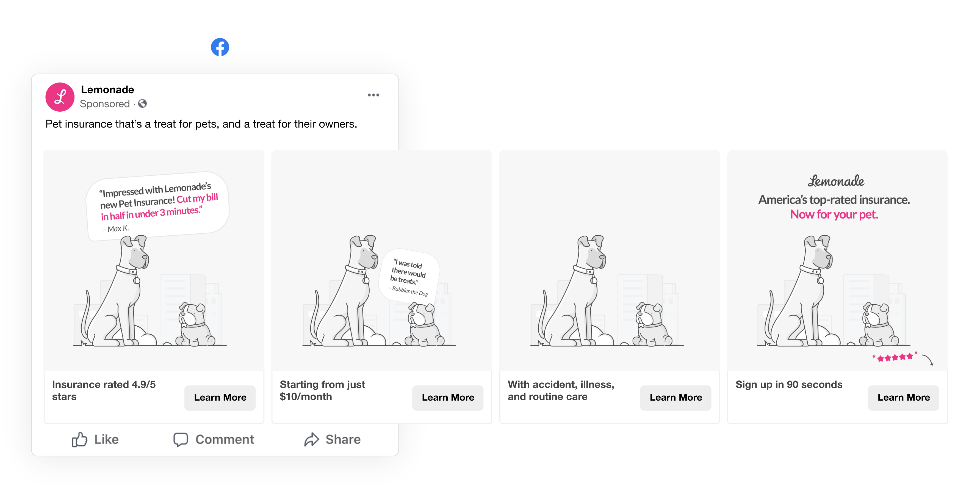Click Learn More for Starting from just $10/month
The height and width of the screenshot is (485, 980).
pyautogui.click(x=448, y=398)
